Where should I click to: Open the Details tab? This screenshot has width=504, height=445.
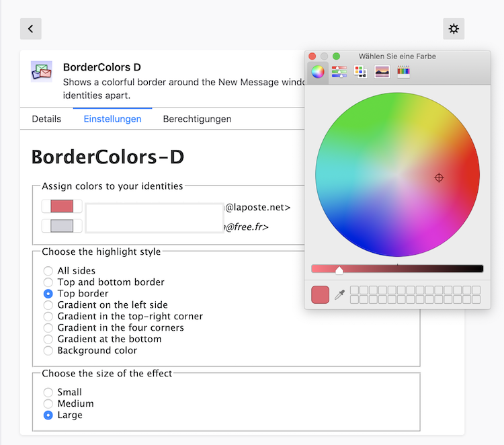coord(46,119)
